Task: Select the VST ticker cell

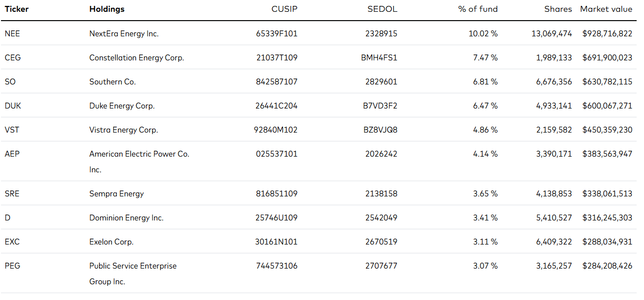Action: pos(12,130)
